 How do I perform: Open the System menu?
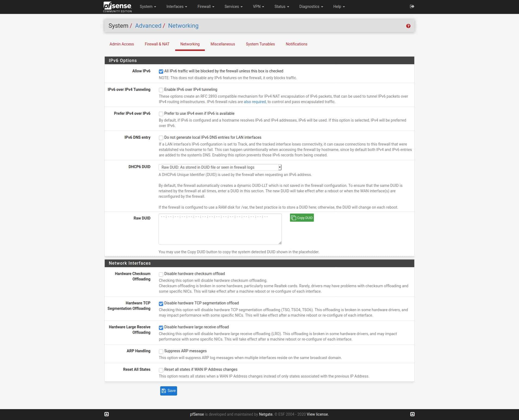[148, 7]
